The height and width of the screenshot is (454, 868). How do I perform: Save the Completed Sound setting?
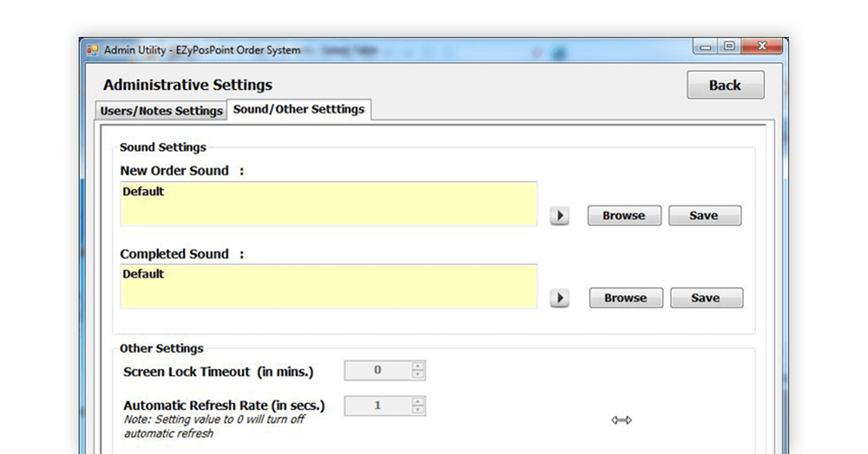tap(706, 298)
